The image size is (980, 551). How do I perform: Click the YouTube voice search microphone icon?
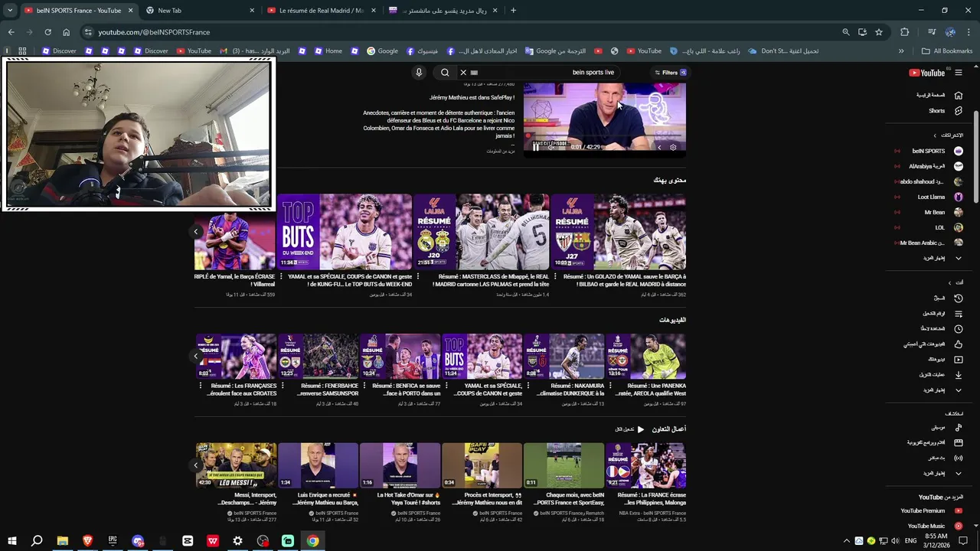[x=419, y=73]
